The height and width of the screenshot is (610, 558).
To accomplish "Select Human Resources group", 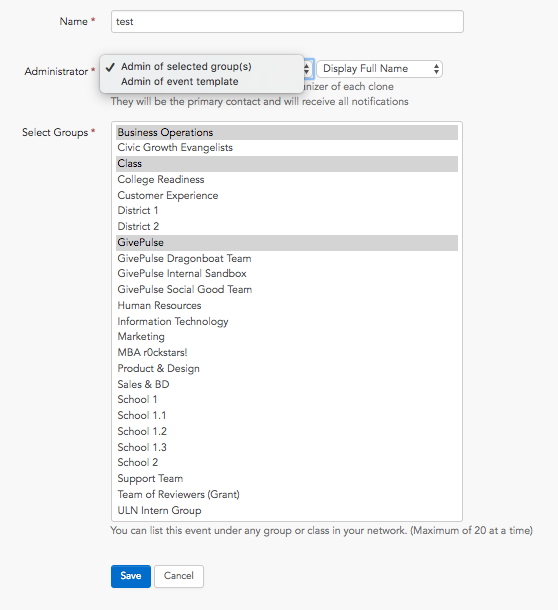I will click(x=287, y=306).
